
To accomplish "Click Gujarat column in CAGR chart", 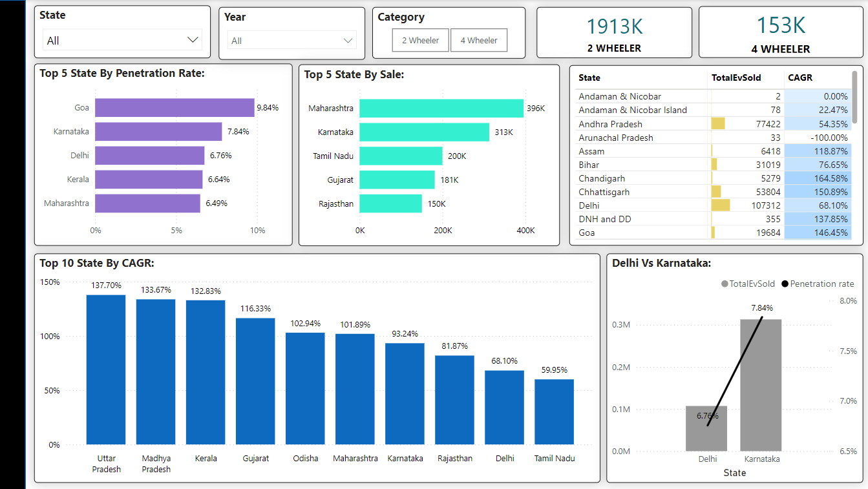I will pyautogui.click(x=255, y=381).
